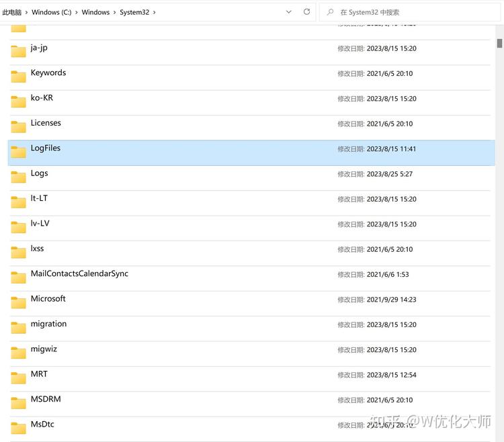Click the lxss folder icon
Screen dimensions: 504x442
pos(18,252)
